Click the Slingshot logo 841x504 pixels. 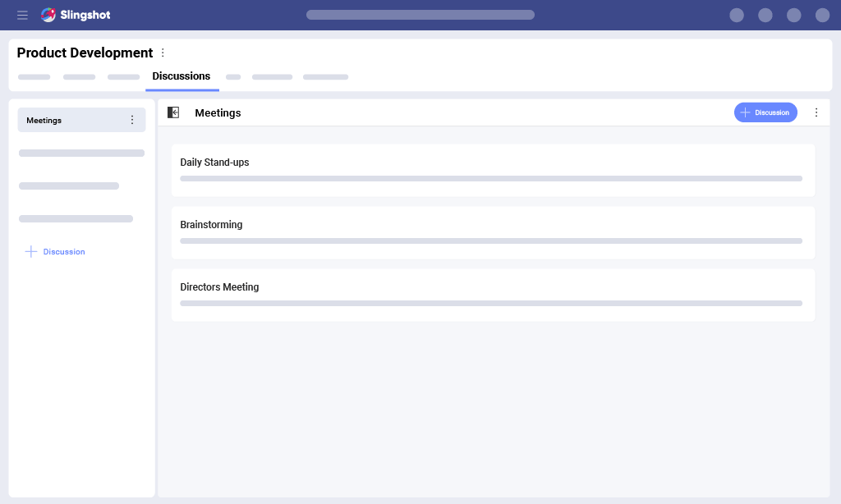click(x=76, y=15)
